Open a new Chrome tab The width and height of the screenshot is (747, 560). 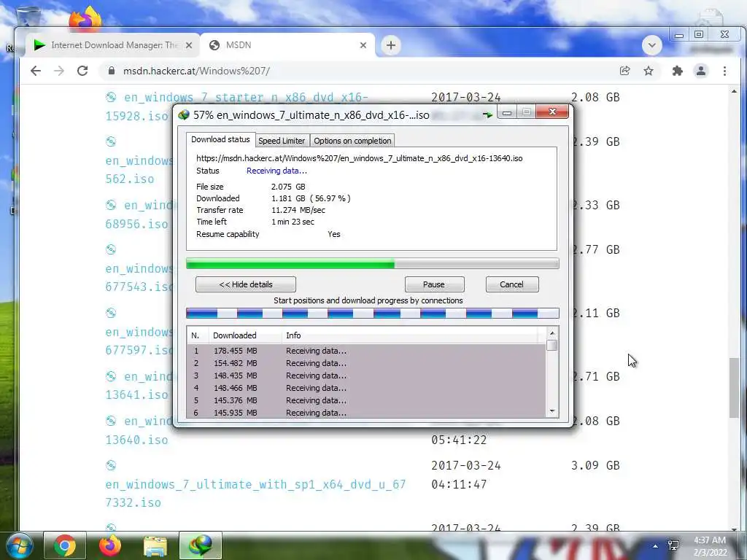pos(391,45)
